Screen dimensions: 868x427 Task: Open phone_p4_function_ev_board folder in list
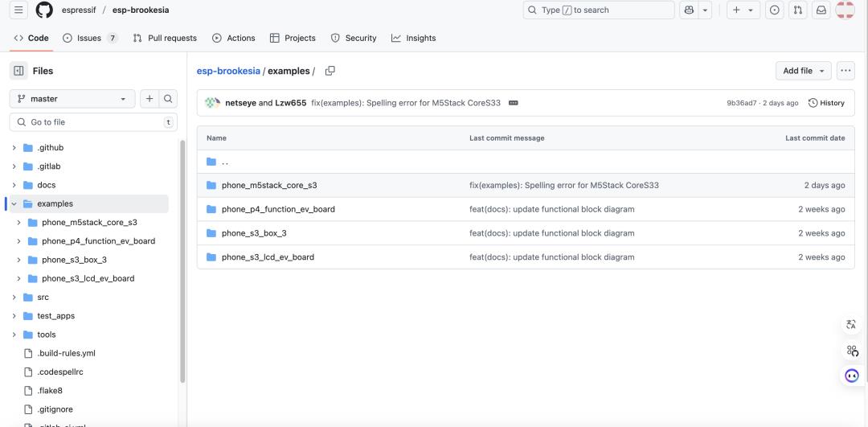coord(278,209)
